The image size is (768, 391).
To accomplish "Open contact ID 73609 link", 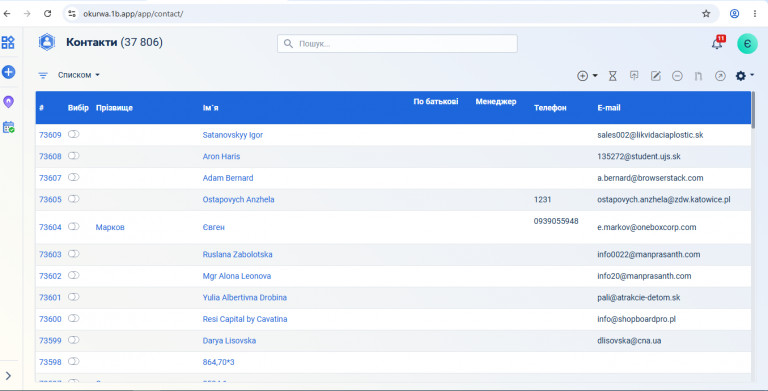I will pos(50,135).
